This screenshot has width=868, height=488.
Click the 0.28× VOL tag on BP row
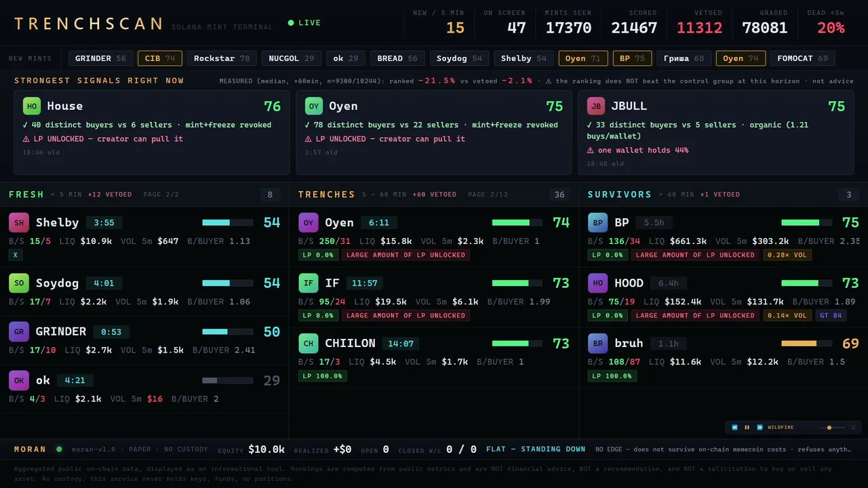tap(787, 255)
